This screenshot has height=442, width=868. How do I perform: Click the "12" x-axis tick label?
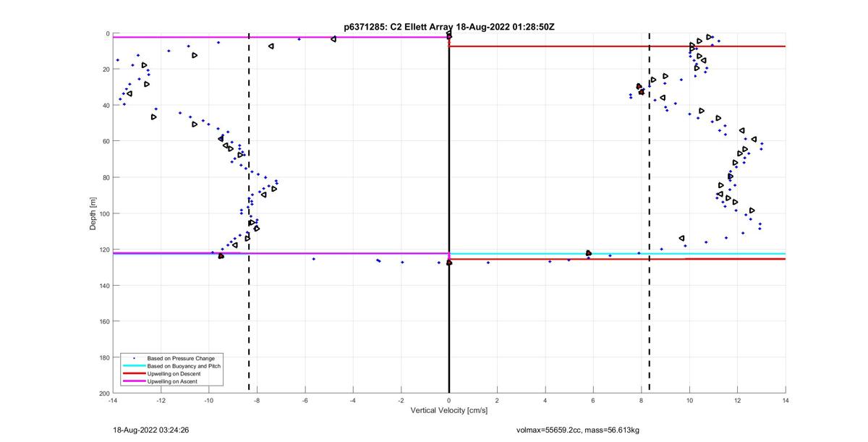pyautogui.click(x=738, y=400)
